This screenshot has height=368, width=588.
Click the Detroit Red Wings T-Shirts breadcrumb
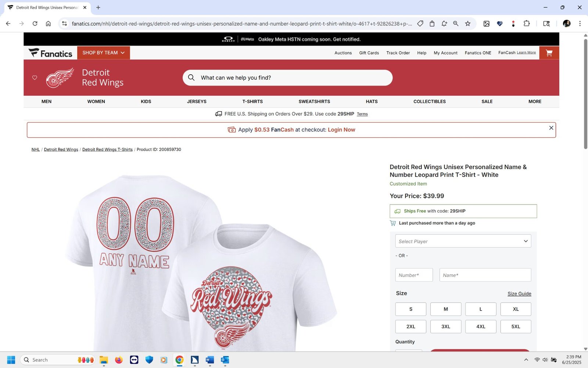(x=107, y=149)
